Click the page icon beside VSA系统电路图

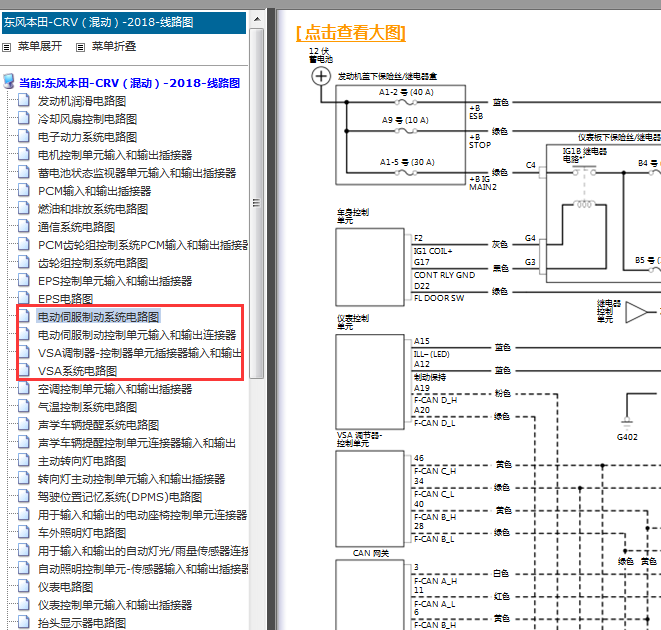coord(24,370)
